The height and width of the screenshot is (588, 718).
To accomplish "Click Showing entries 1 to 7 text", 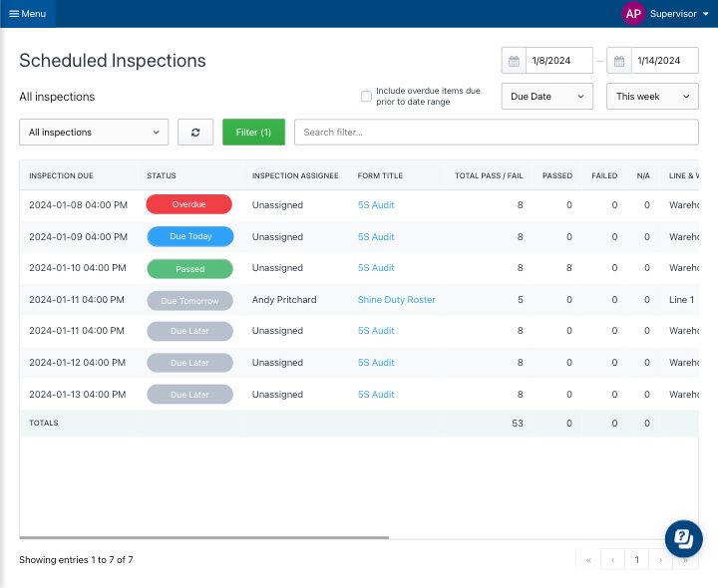I will 76,560.
